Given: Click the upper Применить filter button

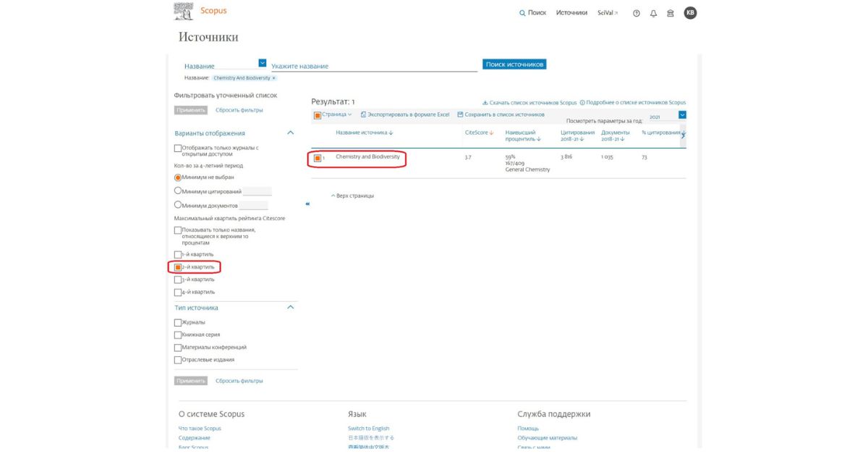Looking at the screenshot, I should pos(191,110).
